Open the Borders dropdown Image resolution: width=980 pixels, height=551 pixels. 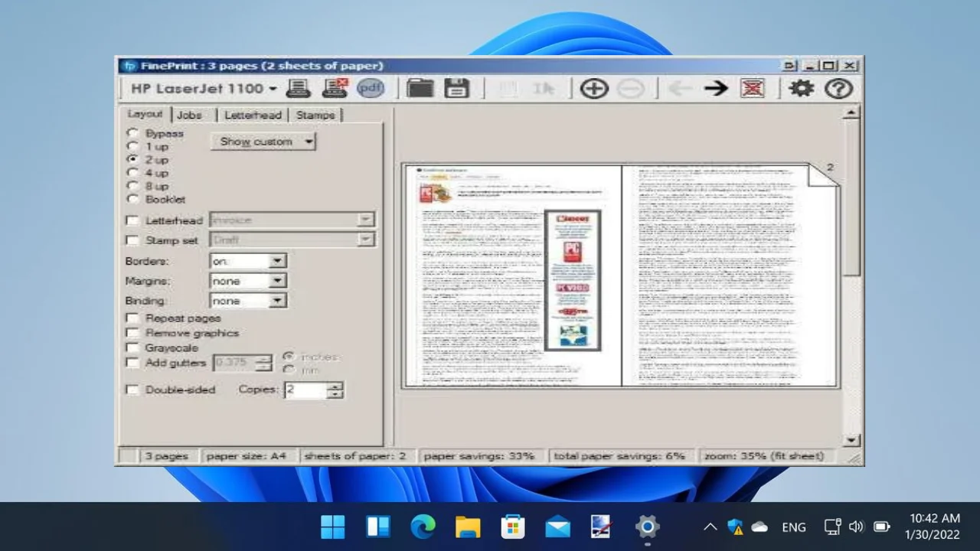(x=248, y=261)
